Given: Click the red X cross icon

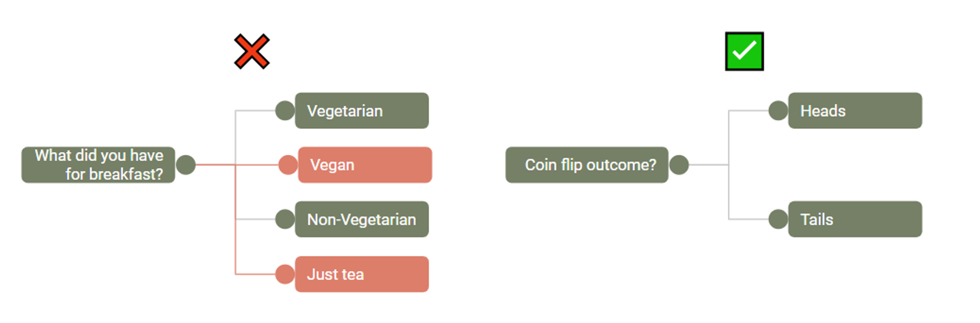Looking at the screenshot, I should coord(252,51).
